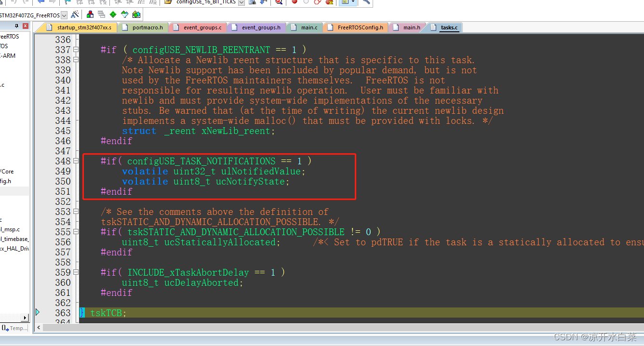Screen dimensions: 644x346
Task: Click line number 362 in the gutter
Action: 63,303
